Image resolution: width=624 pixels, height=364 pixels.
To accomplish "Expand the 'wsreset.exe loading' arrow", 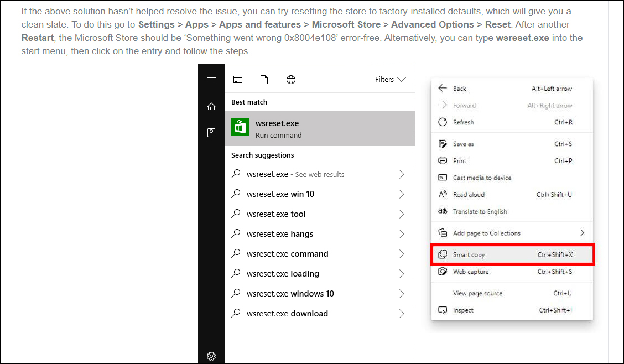I will click(x=402, y=274).
